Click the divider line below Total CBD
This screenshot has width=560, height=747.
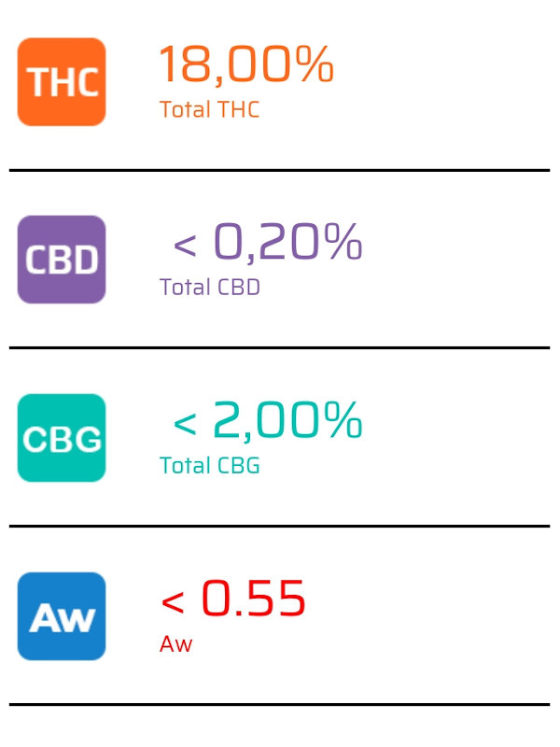point(279,347)
